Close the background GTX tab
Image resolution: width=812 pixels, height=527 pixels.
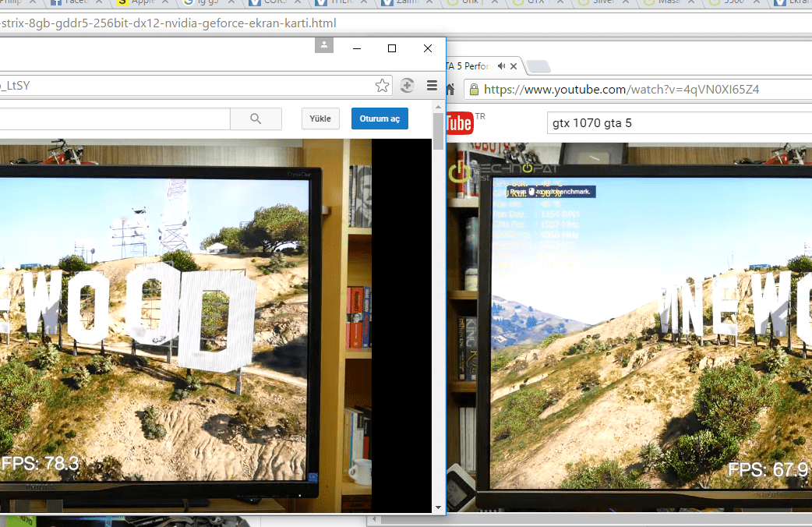click(561, 2)
